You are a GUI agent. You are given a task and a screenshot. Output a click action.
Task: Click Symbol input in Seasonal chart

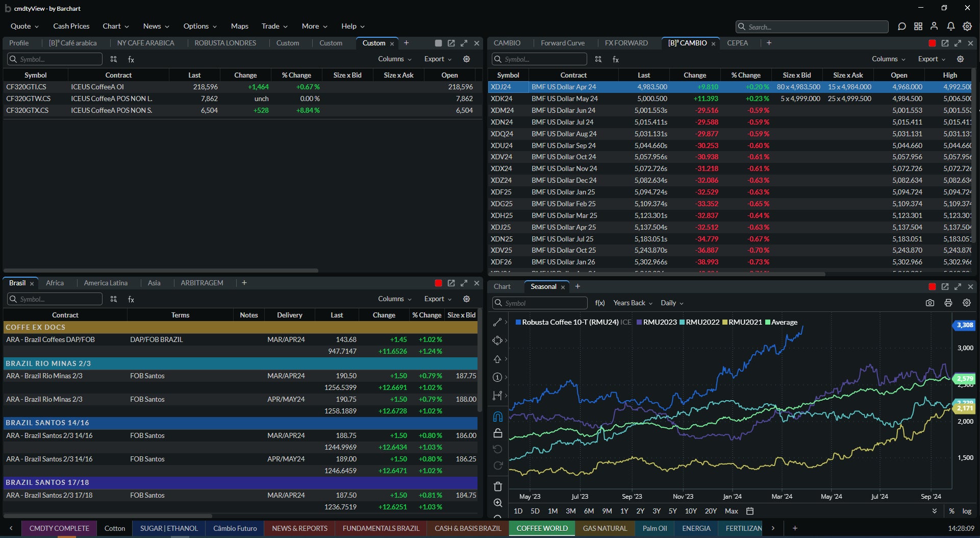tap(539, 303)
